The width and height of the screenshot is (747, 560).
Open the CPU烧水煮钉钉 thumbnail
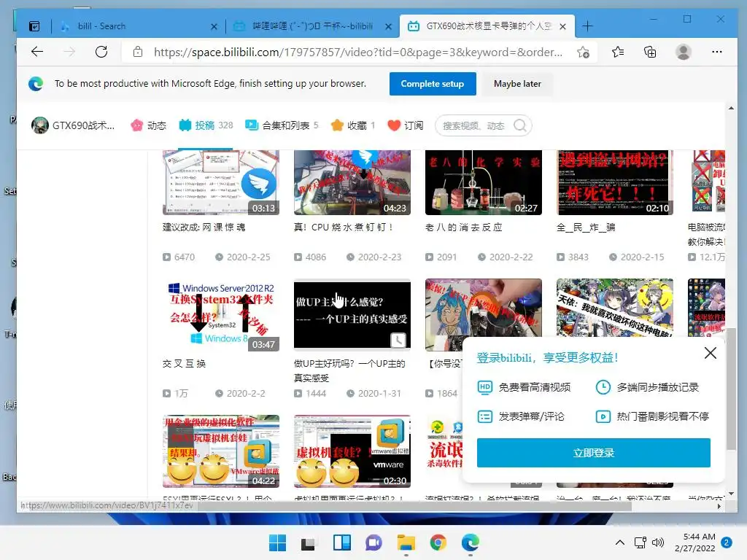tap(352, 182)
